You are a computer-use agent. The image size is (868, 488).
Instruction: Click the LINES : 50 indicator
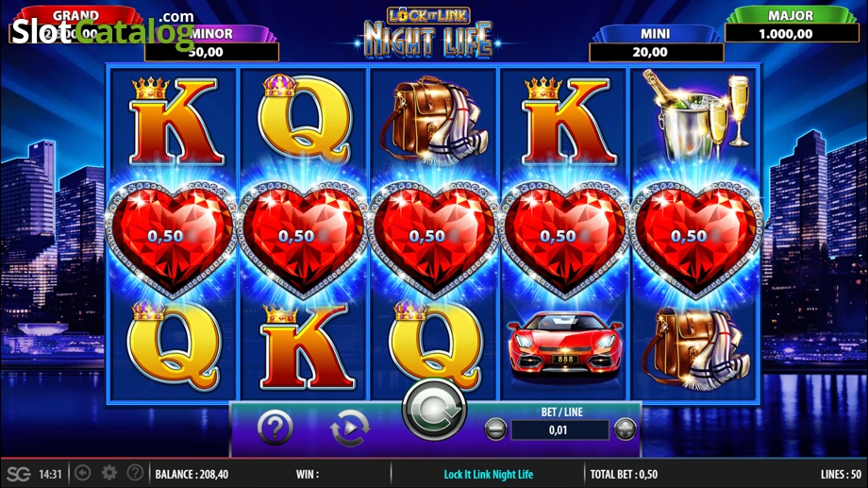pos(841,474)
